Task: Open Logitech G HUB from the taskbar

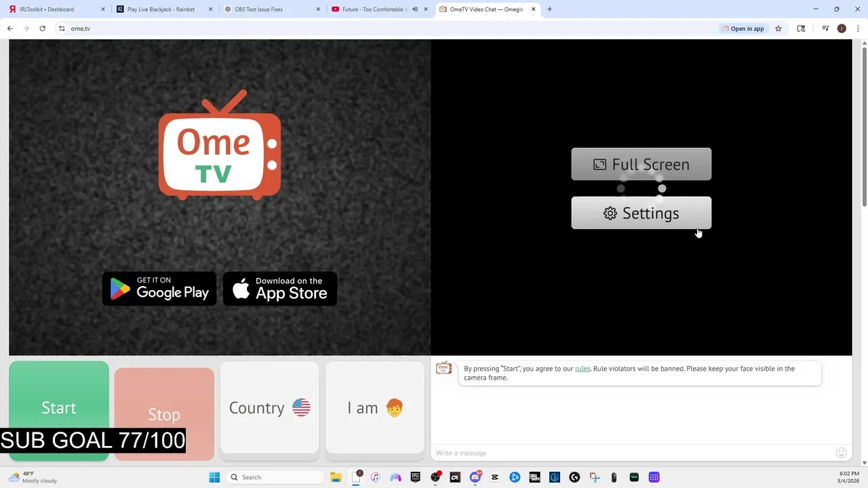Action: tap(574, 477)
